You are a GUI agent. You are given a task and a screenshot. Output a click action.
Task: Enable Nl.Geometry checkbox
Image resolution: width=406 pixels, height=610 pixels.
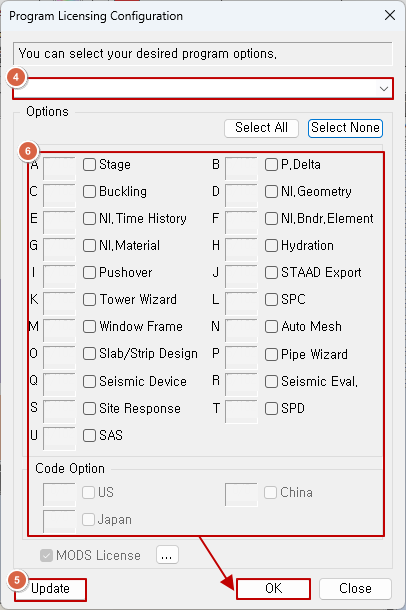coord(271,191)
